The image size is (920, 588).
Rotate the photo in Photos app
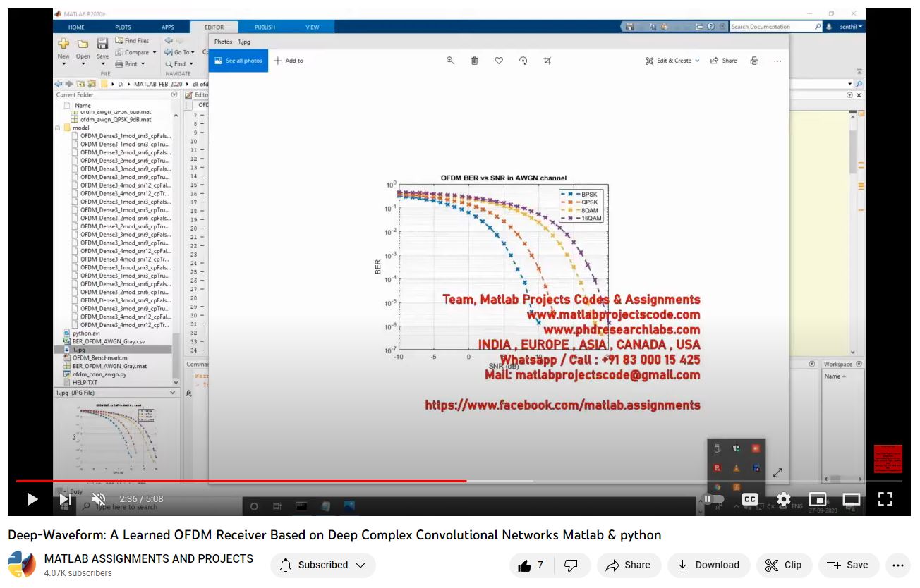pos(523,61)
